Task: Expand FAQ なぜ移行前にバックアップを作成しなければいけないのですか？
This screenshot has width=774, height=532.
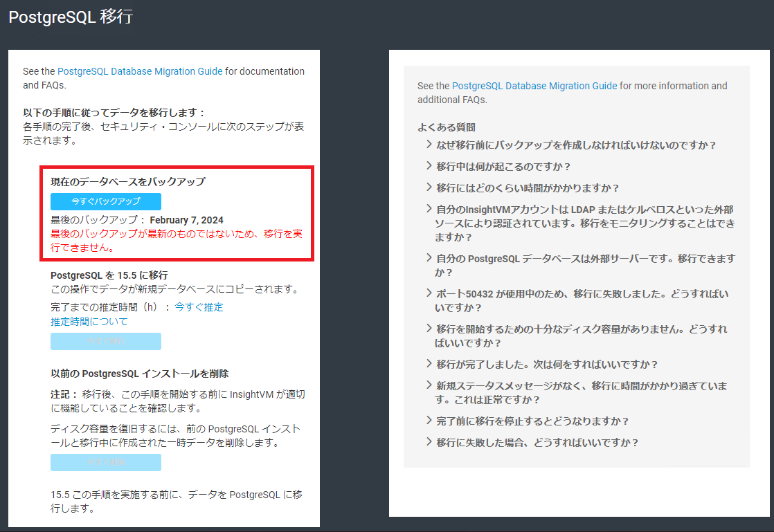Action: (x=571, y=145)
